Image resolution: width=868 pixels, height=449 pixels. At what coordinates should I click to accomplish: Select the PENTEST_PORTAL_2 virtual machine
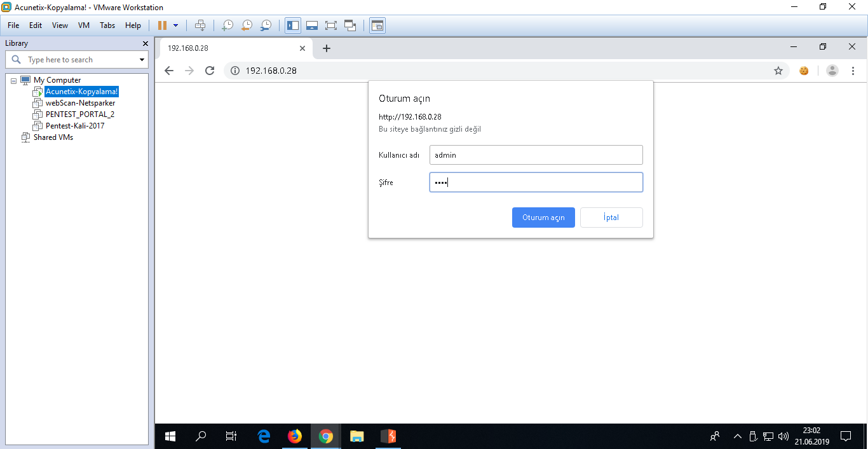pyautogui.click(x=79, y=114)
